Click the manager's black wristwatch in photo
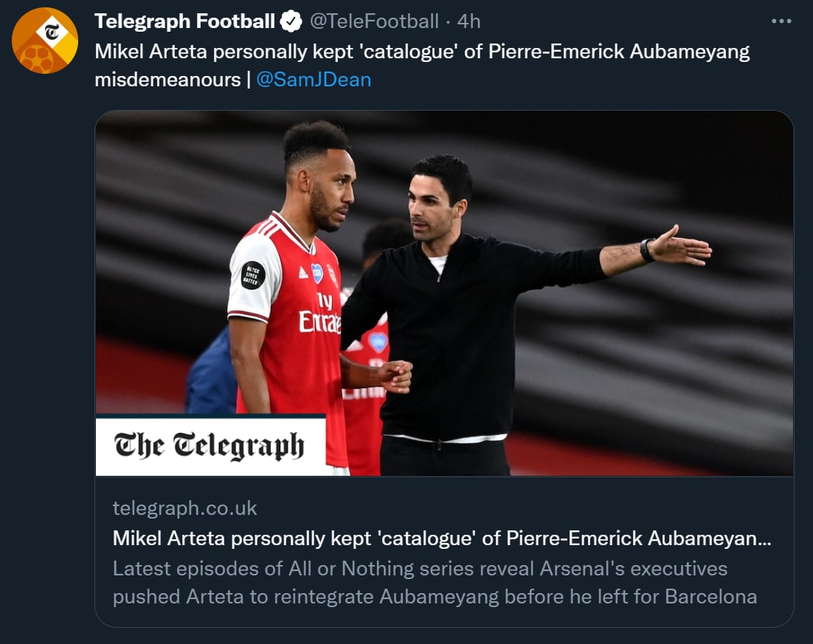This screenshot has height=644, width=813. pos(647,251)
